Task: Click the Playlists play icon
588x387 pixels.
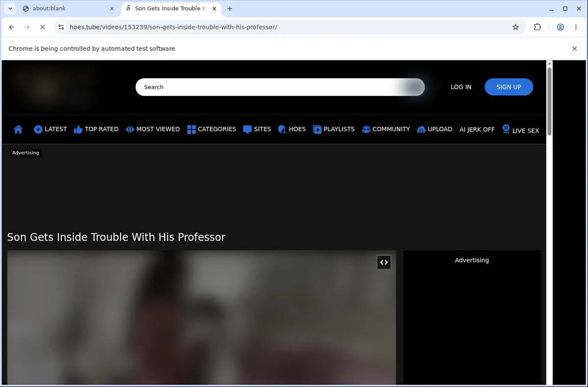Action: pyautogui.click(x=317, y=129)
